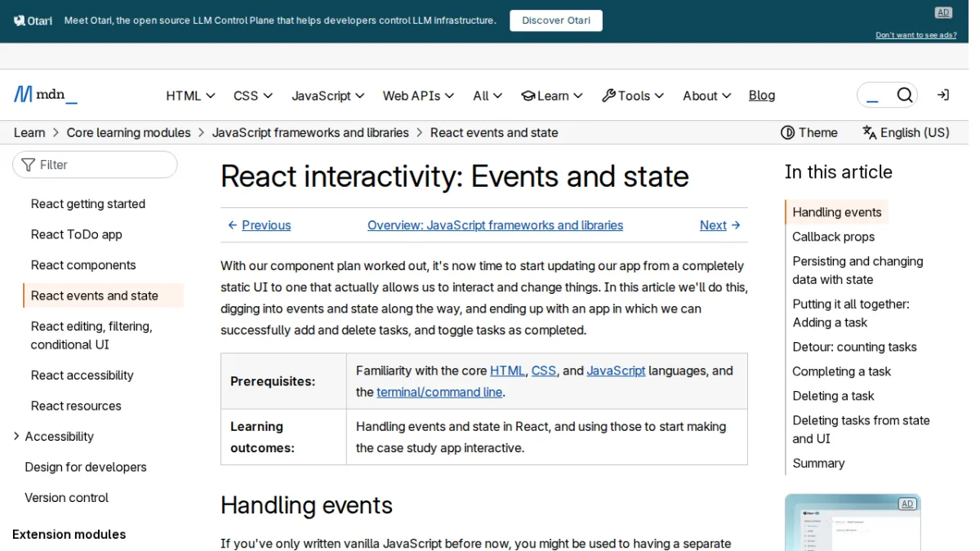Screen dimensions: 980x551
Task: Select React getting started in sidebar
Action: 88,204
